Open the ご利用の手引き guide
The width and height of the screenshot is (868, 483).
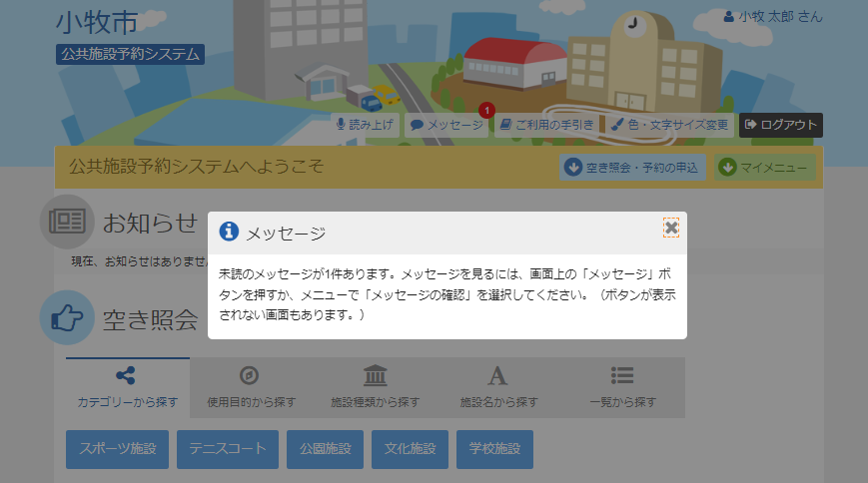pos(547,125)
